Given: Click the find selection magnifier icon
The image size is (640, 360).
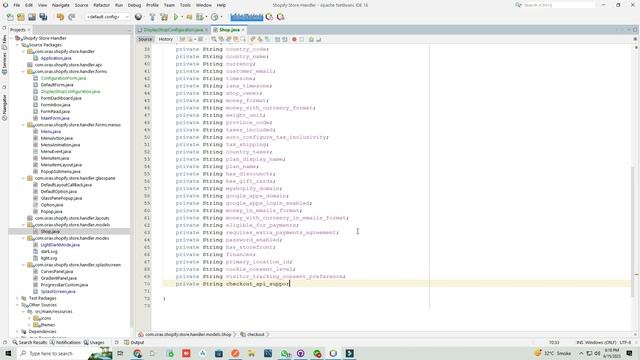Looking at the screenshot, I should point(213,39).
